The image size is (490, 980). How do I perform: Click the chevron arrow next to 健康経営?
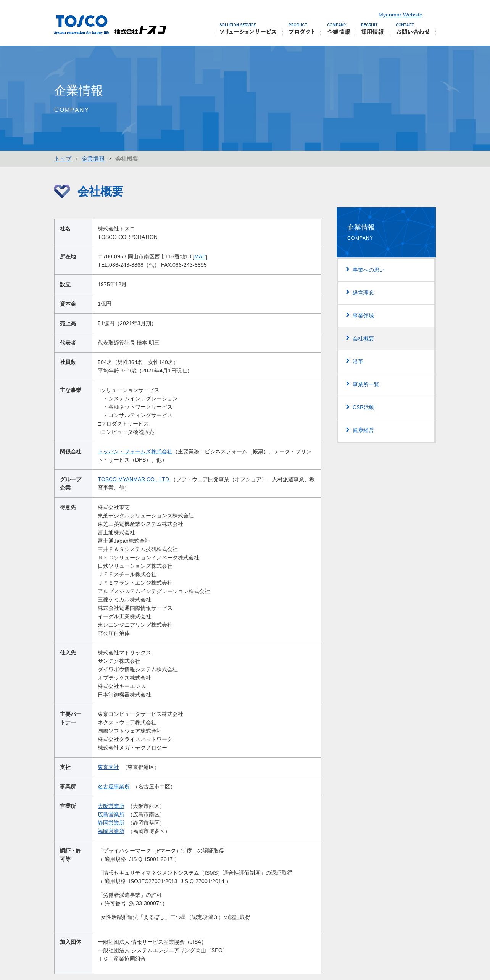point(348,430)
